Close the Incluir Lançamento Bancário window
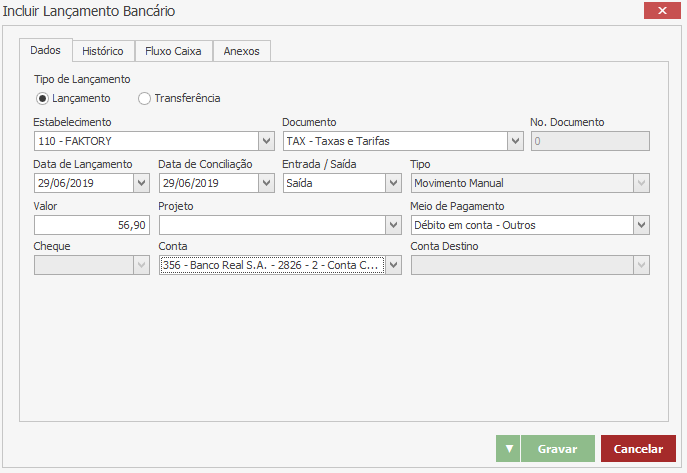 click(x=661, y=12)
